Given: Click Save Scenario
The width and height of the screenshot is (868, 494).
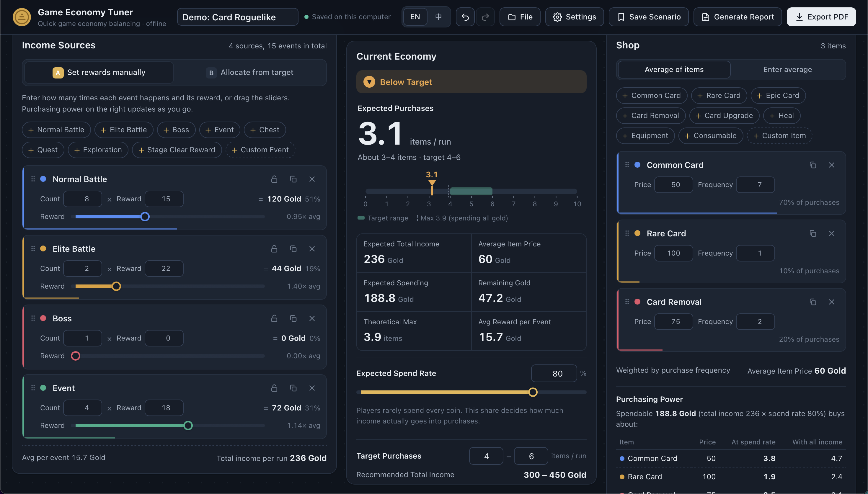Looking at the screenshot, I should pos(648,17).
